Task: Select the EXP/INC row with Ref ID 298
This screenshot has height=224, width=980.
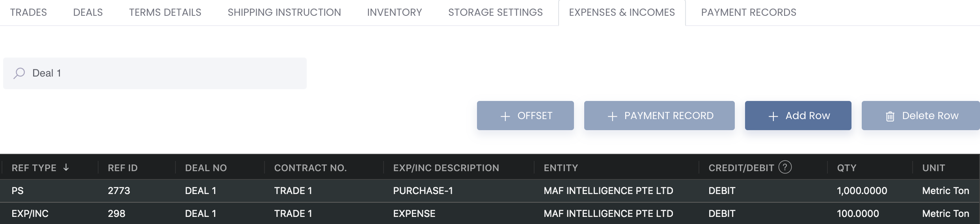Action: point(490,213)
